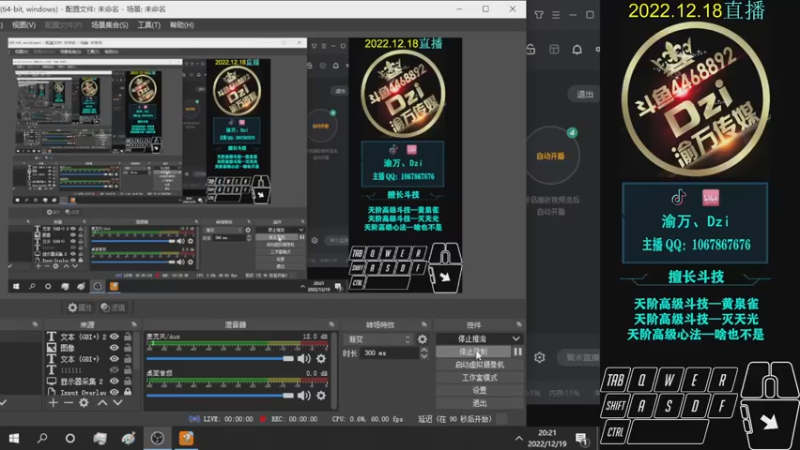Click the shirt-shaped skin icon in assistant title bar

[x=539, y=15]
